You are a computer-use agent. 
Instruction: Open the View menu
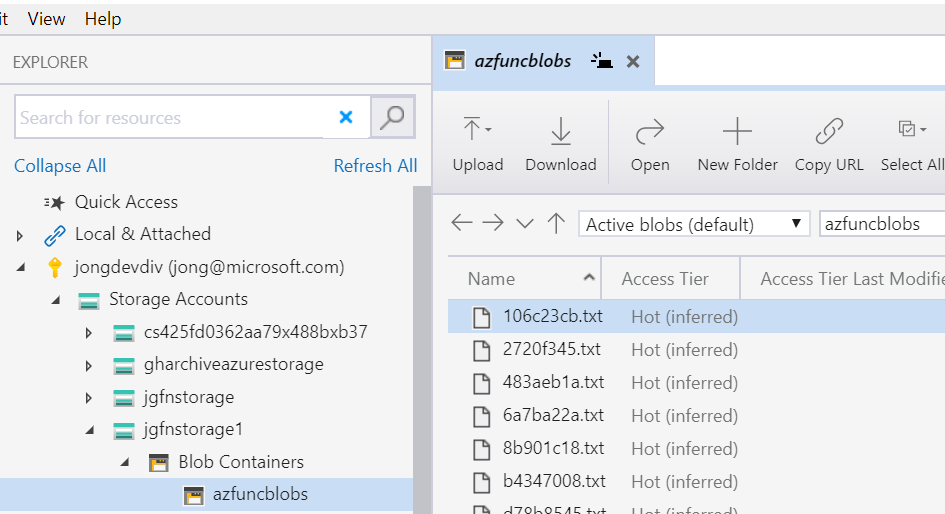coord(46,19)
